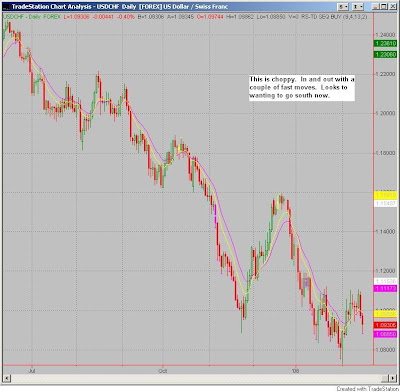This screenshot has height=392, width=400.
Task: Click the TradeStation icon in the title bar
Action: tap(6, 7)
